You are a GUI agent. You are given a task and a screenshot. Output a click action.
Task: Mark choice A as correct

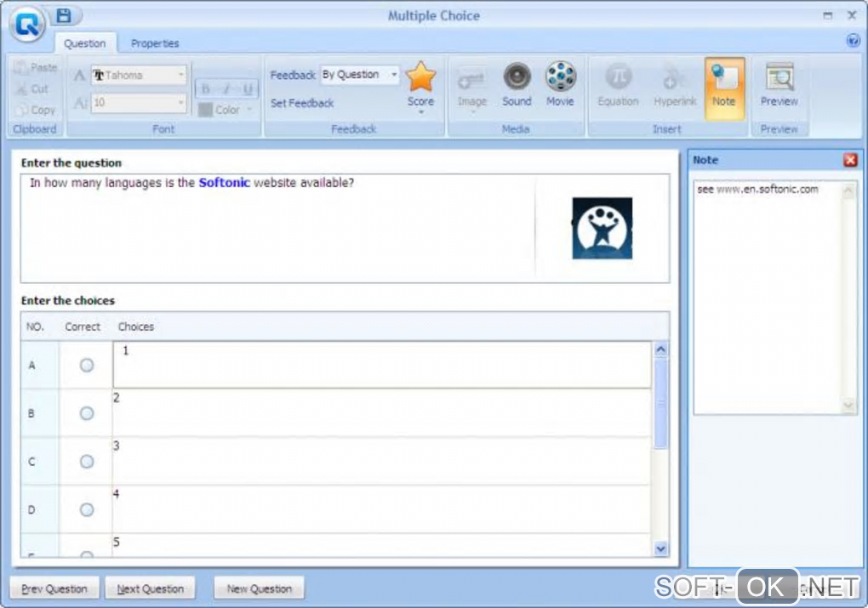coord(87,365)
